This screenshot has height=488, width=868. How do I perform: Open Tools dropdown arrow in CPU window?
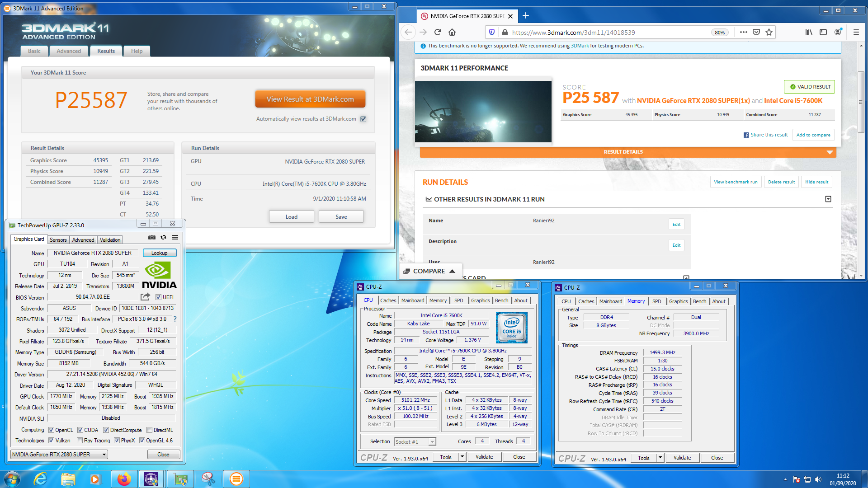[x=462, y=457]
